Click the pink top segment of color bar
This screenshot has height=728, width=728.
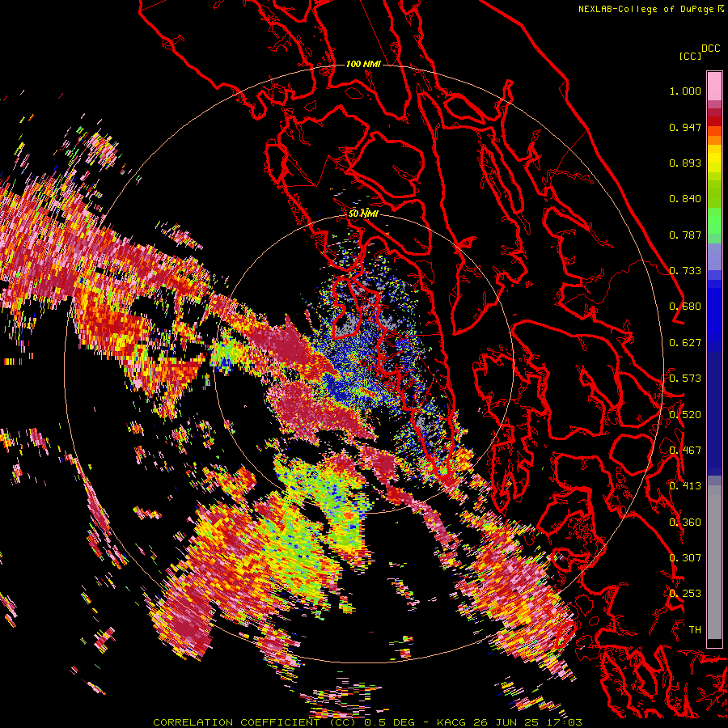coord(714,86)
